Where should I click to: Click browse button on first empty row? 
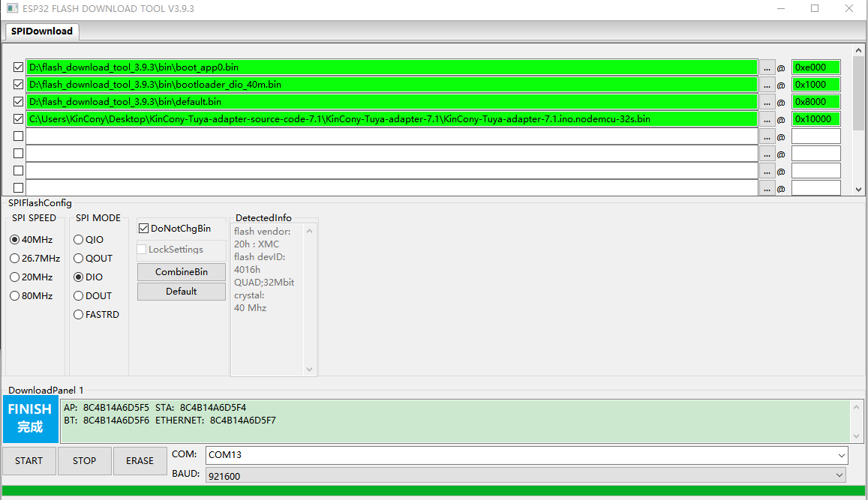767,136
